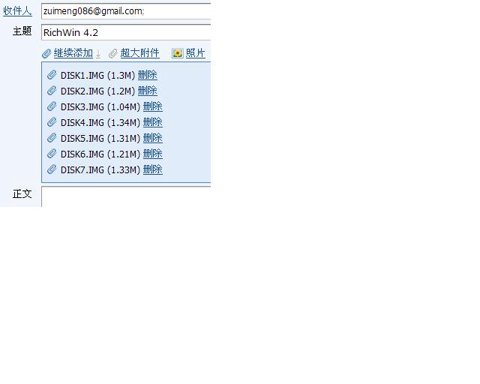Viewport: 480px width, 384px height.
Task: Click 删除 next to DISK5.IMG
Action: point(153,138)
